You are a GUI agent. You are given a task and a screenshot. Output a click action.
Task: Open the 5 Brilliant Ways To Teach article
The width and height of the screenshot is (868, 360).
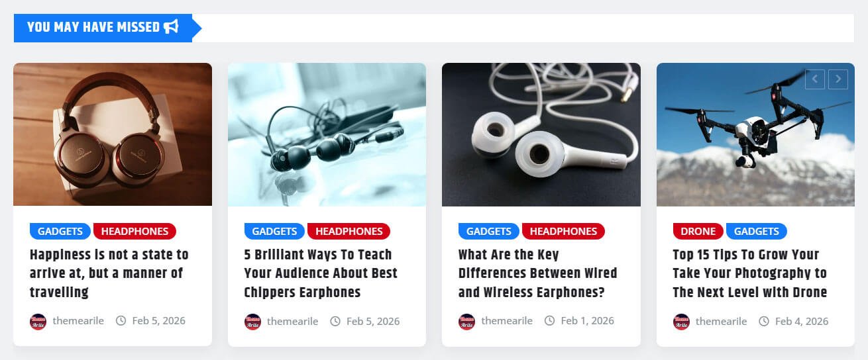[321, 273]
